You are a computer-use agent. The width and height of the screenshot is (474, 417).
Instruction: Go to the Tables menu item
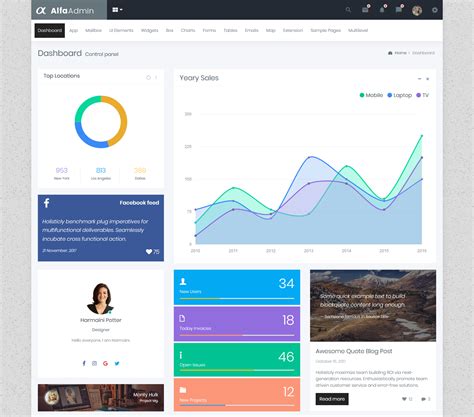[230, 31]
